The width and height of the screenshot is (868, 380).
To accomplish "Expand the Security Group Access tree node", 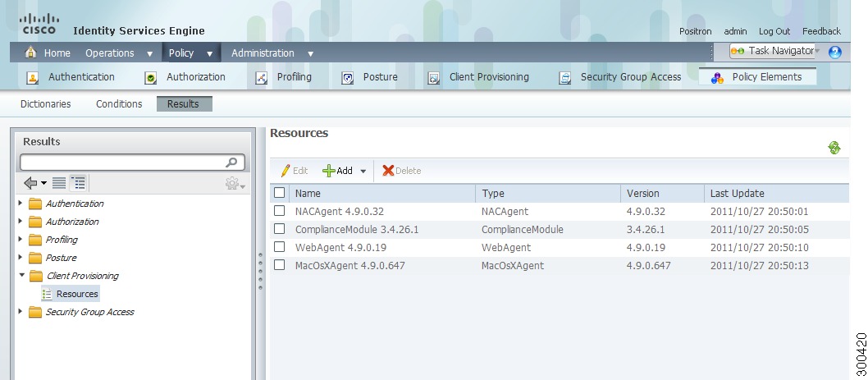I will pos(21,311).
